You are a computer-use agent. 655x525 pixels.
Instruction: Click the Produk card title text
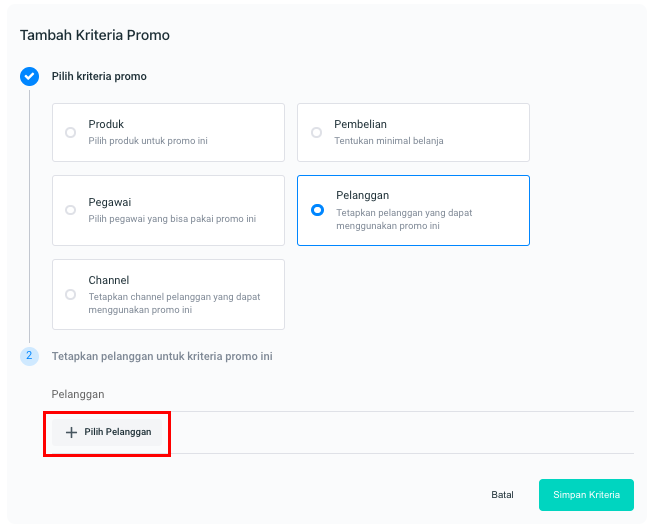[106, 124]
